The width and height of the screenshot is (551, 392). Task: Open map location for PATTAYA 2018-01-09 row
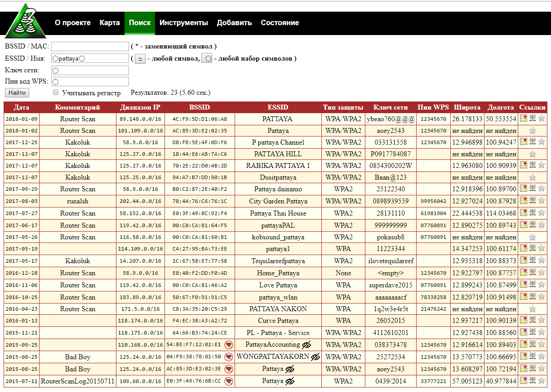pyautogui.click(x=523, y=119)
